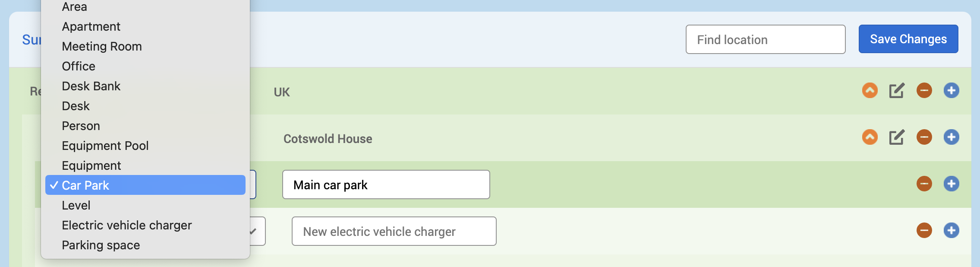The image size is (980, 267).
Task: Click the Main car park name field
Action: pos(386,185)
